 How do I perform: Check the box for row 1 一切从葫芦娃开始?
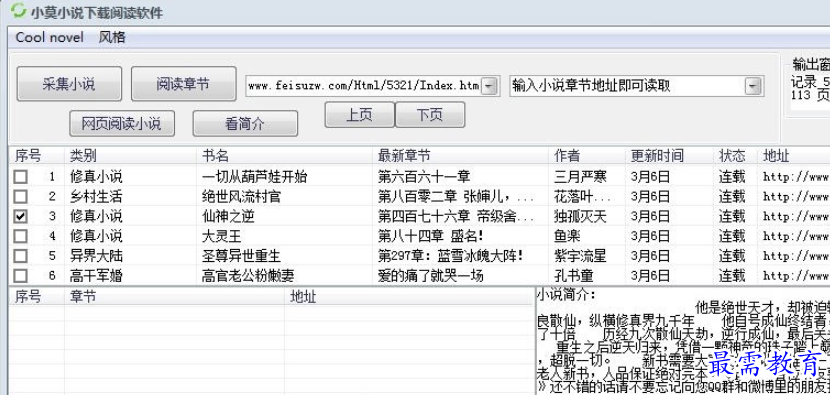coord(21,177)
